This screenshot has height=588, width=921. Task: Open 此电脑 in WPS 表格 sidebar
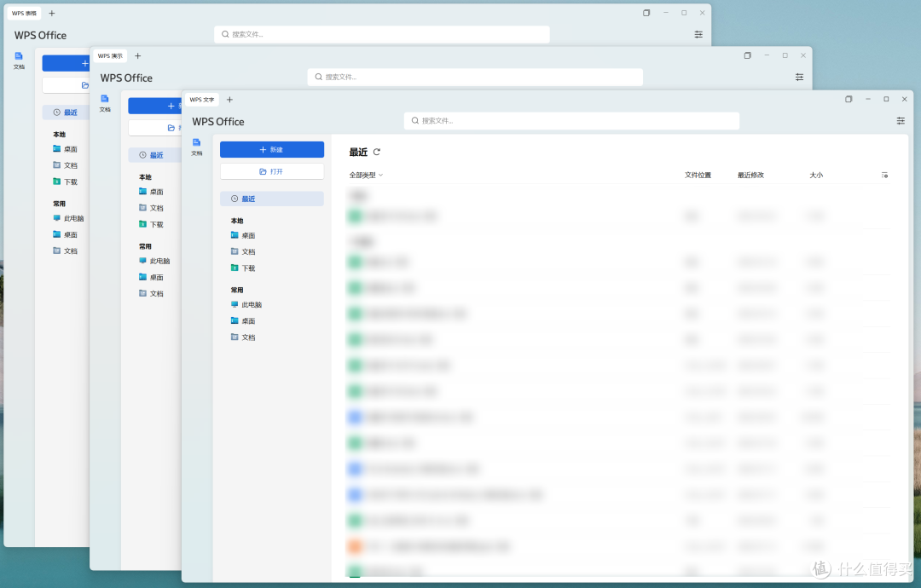tap(68, 218)
